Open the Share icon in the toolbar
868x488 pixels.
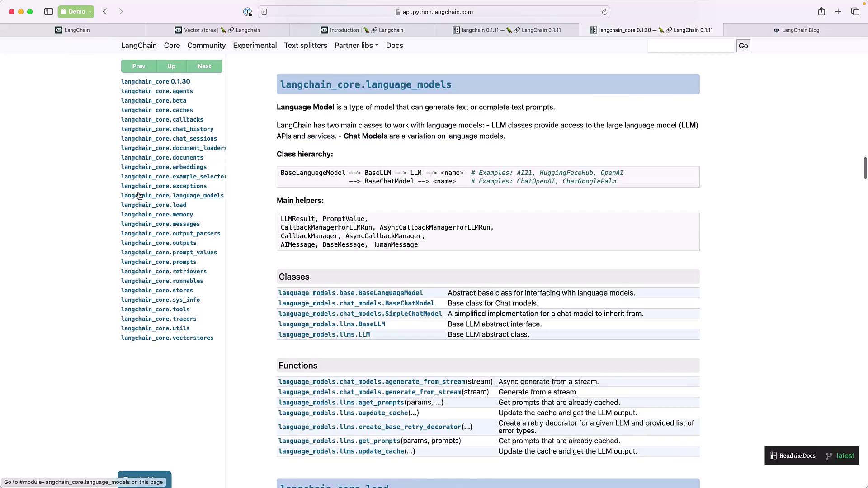pyautogui.click(x=821, y=12)
